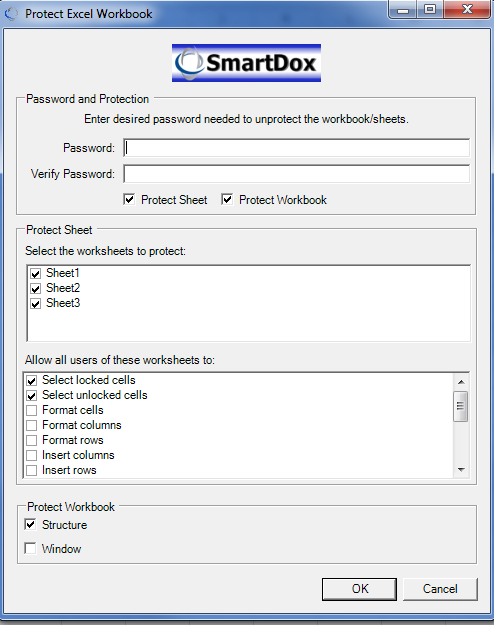Click in the Password field

296,148
